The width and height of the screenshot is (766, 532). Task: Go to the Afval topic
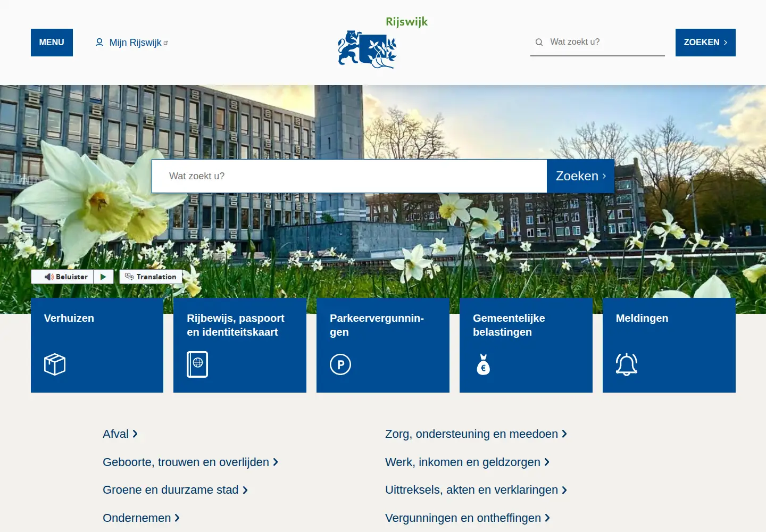(120, 434)
